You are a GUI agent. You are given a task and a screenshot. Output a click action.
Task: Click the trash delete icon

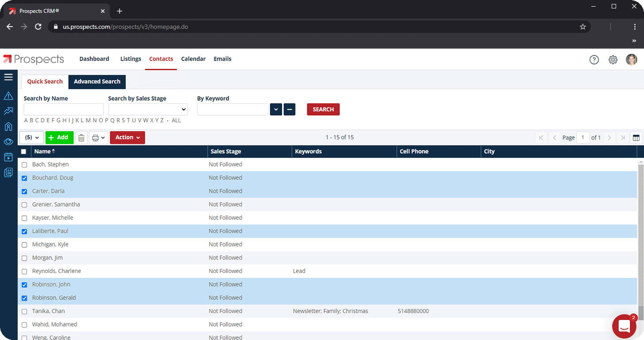[x=81, y=138]
